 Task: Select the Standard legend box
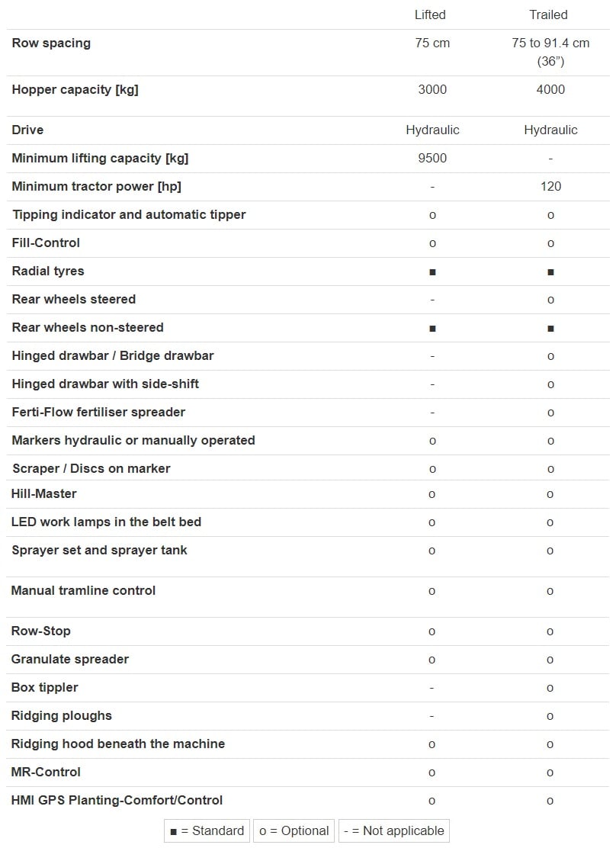tap(207, 830)
